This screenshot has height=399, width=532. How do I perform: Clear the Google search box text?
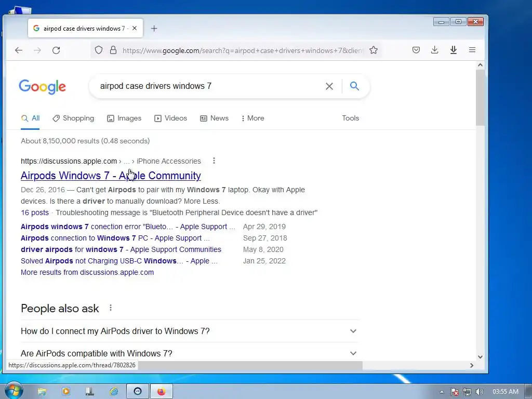coord(329,86)
